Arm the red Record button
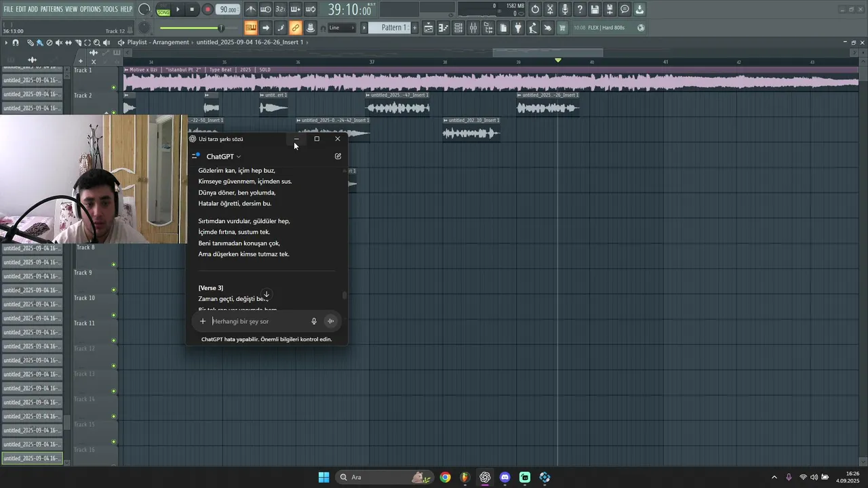This screenshot has width=868, height=488. point(208,9)
